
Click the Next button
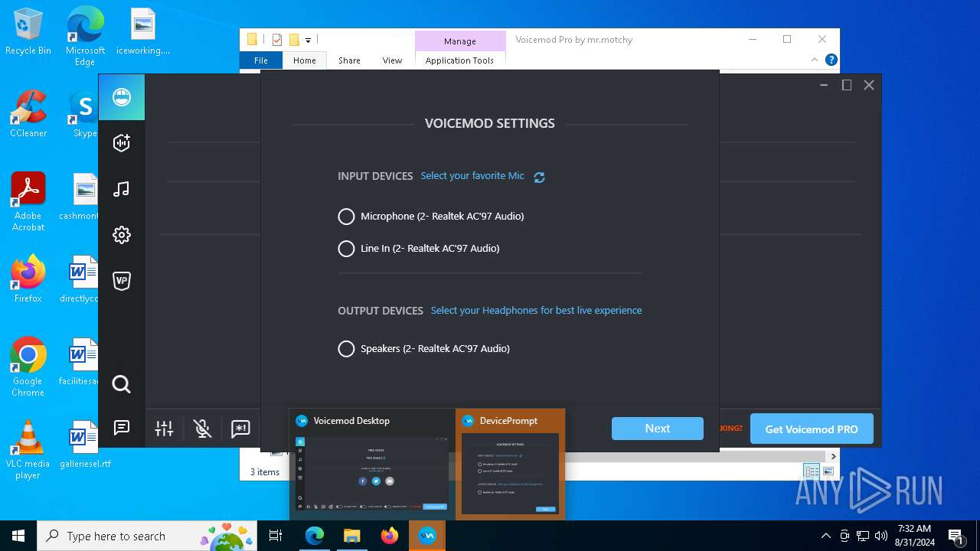pyautogui.click(x=658, y=429)
